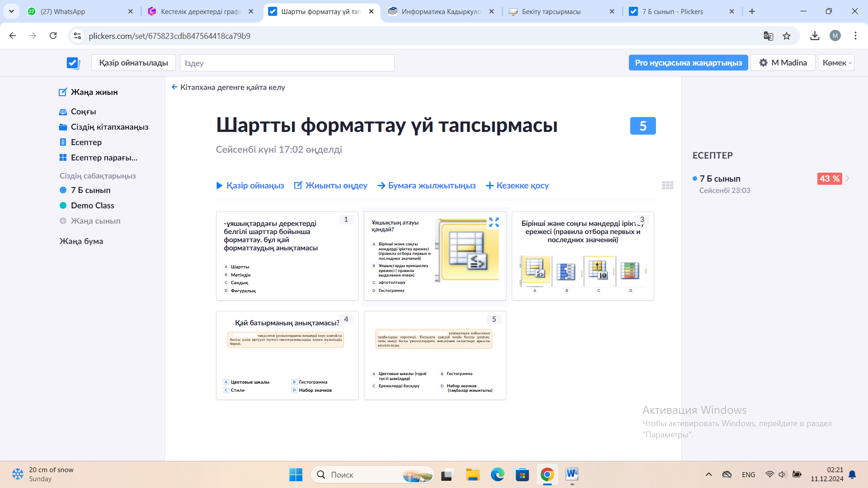Open the browser downloads icon
This screenshot has height=488, width=868.
(815, 36)
